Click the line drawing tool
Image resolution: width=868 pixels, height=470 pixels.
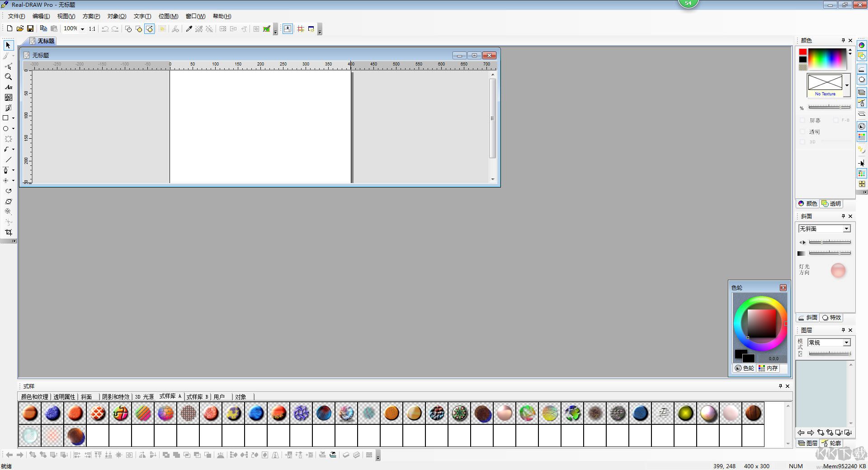click(x=8, y=160)
